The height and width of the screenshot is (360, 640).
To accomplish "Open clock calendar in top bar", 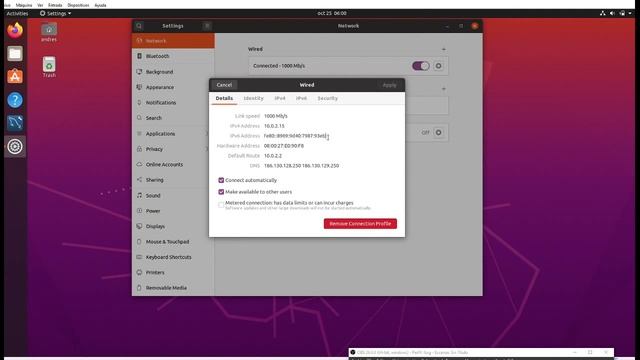I will click(x=332, y=13).
